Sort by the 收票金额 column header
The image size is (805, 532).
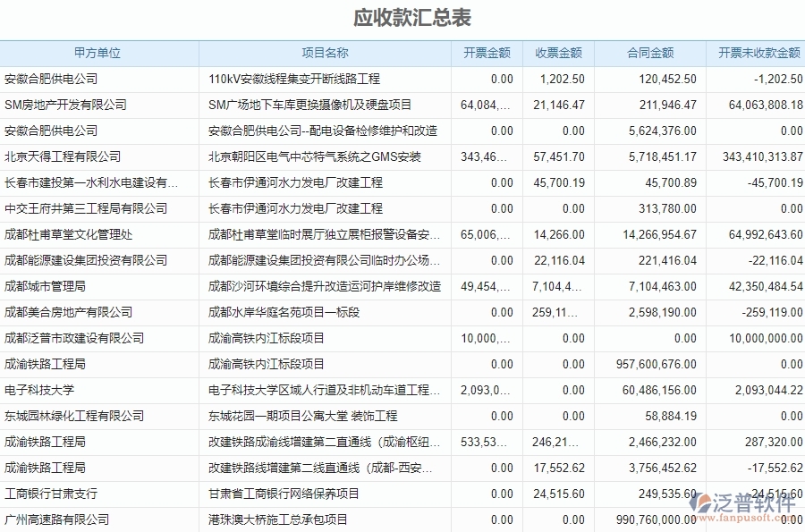[x=556, y=53]
